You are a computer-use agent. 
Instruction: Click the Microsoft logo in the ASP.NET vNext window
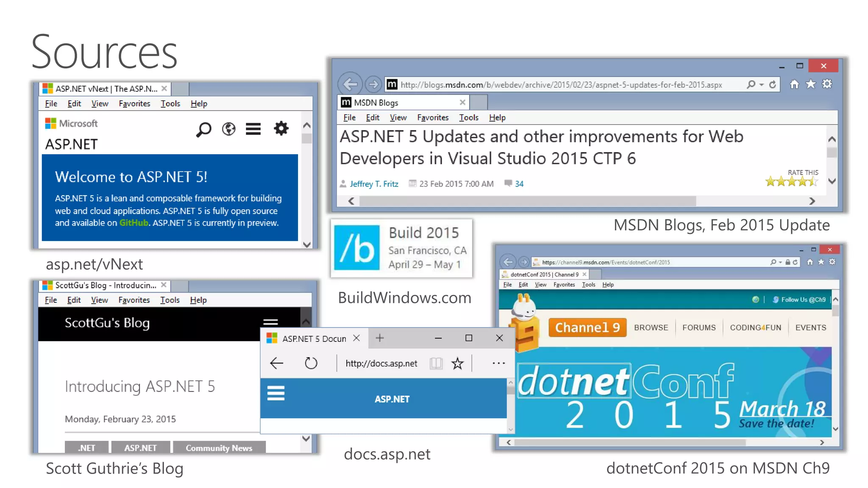[71, 123]
